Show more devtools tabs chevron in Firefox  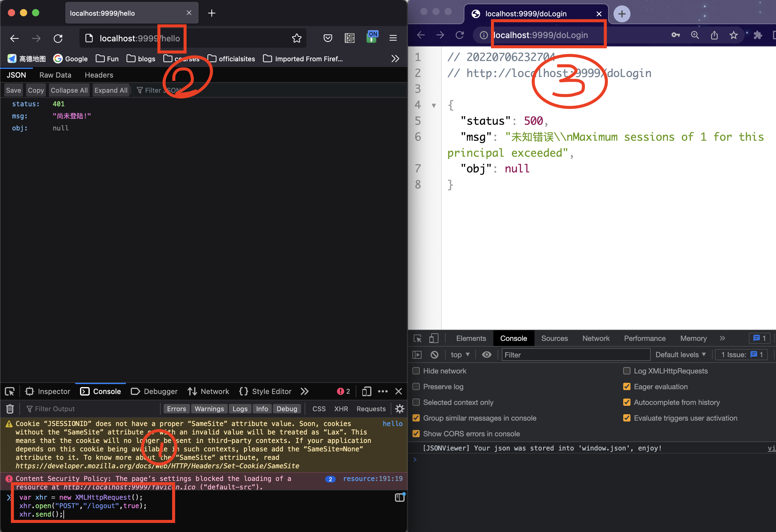305,391
